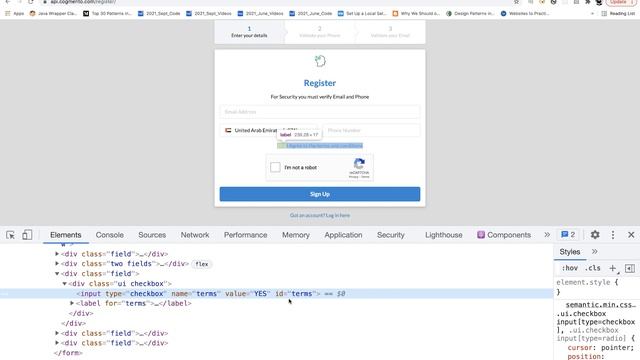This screenshot has width=640, height=360.
Task: Open the 2021_June_Code bookmark
Action: pyautogui.click(x=311, y=13)
